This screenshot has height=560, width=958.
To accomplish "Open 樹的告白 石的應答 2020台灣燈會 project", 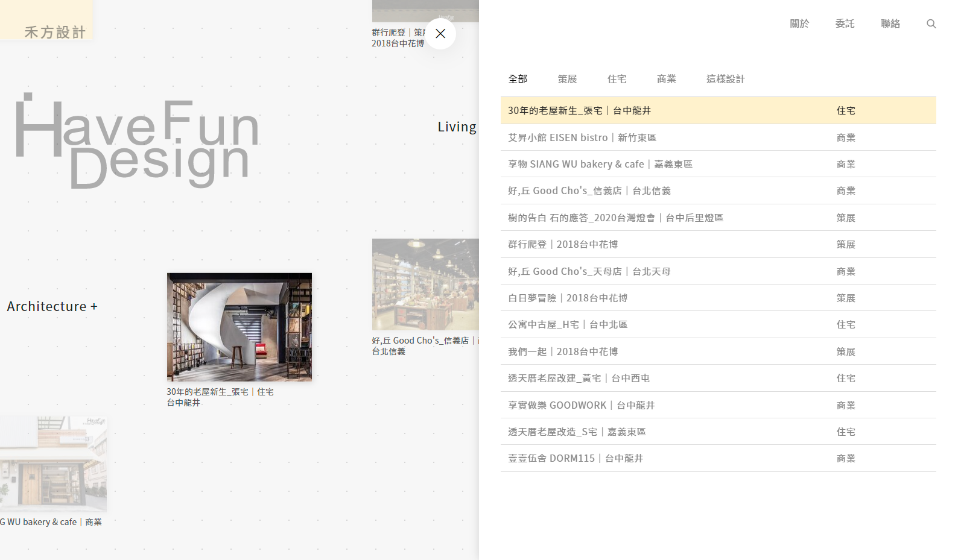I will (x=615, y=218).
